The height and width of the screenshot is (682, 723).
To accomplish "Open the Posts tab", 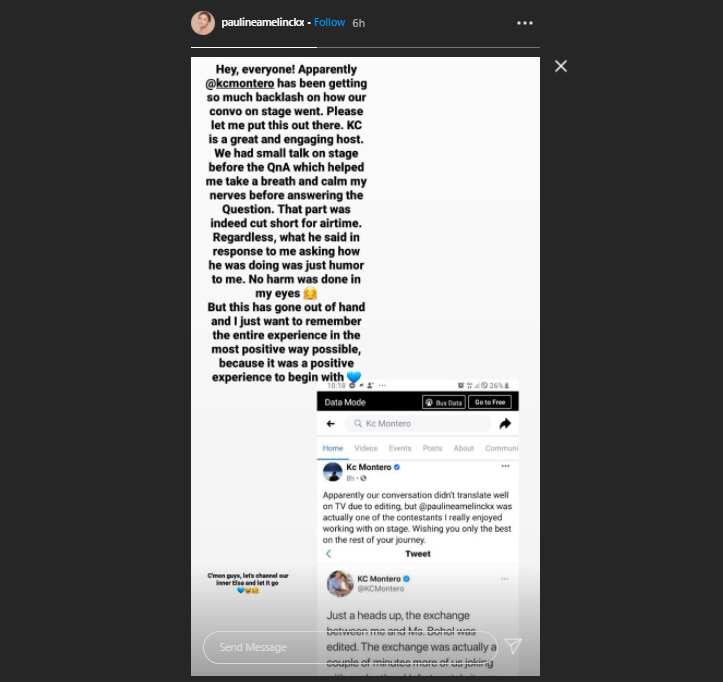I will 432,448.
